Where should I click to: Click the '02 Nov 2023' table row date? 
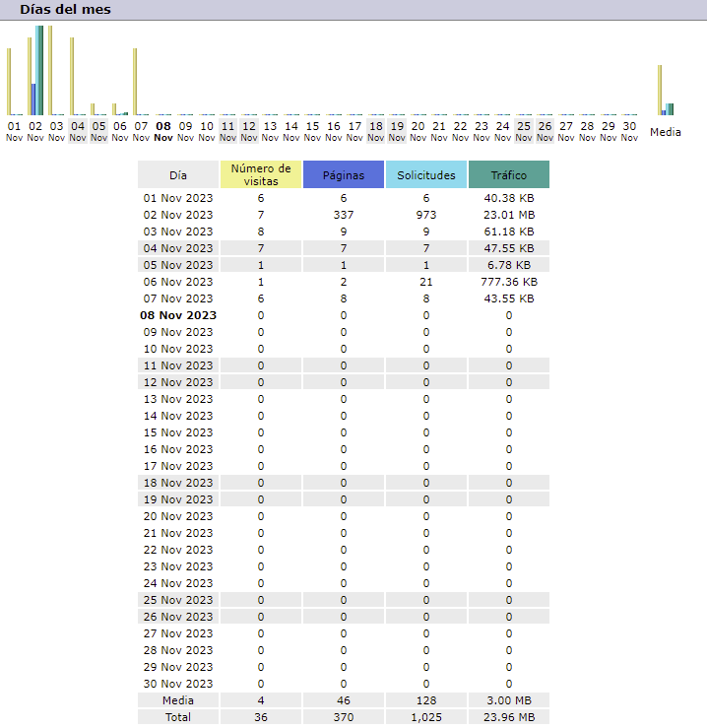178,215
